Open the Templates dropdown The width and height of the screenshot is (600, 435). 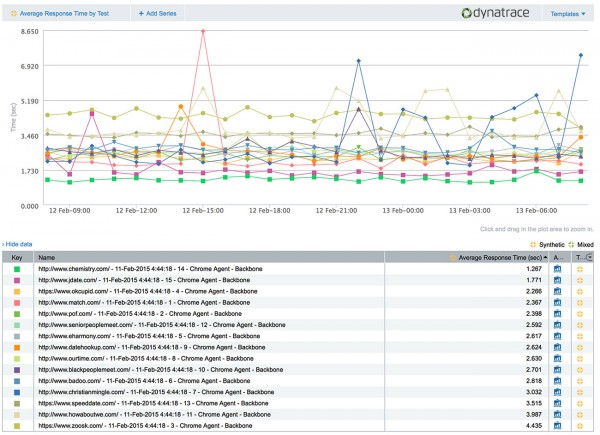pyautogui.click(x=568, y=14)
